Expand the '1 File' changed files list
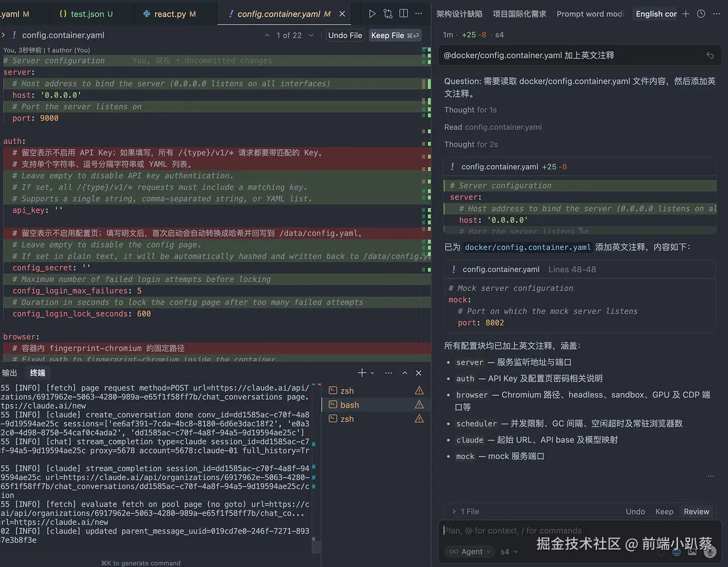The width and height of the screenshot is (728, 567). click(465, 511)
